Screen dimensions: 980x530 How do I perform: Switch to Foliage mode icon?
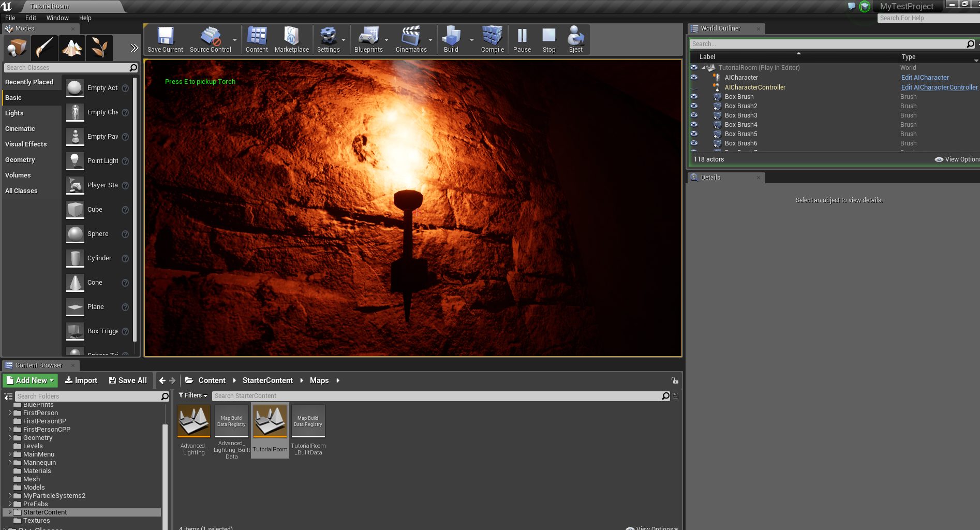[99, 48]
